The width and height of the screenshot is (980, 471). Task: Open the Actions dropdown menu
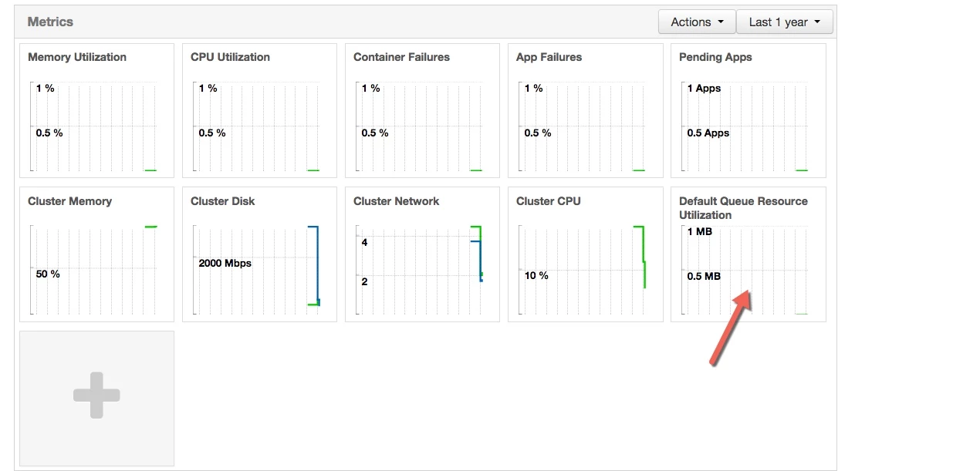[697, 22]
